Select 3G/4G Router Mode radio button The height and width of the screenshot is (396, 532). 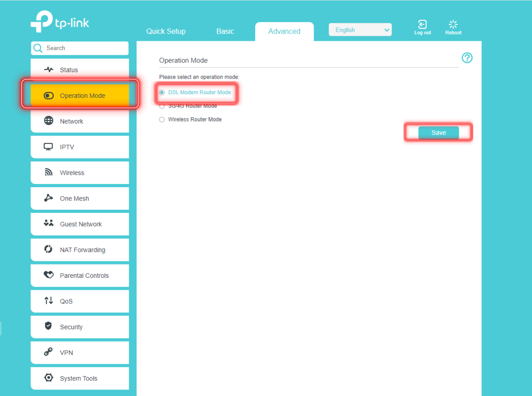(162, 106)
